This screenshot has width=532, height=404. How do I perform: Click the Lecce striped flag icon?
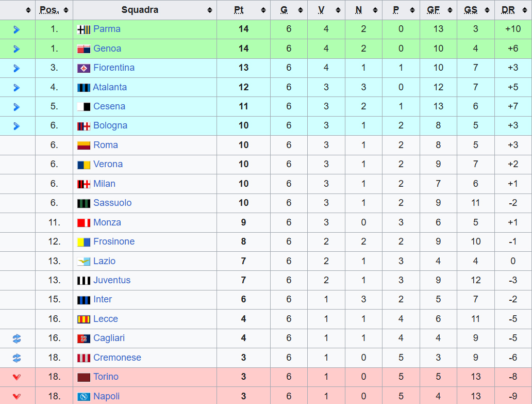tap(84, 319)
